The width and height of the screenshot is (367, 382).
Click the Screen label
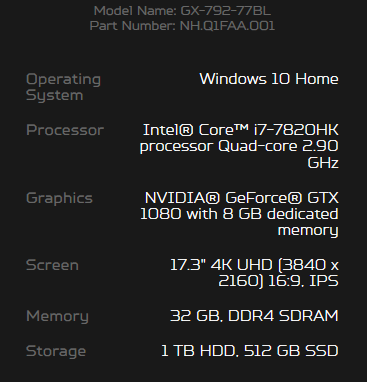point(52,265)
